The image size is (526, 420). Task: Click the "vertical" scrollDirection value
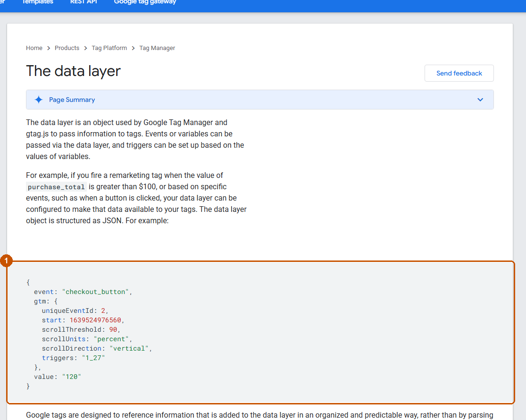coord(129,348)
